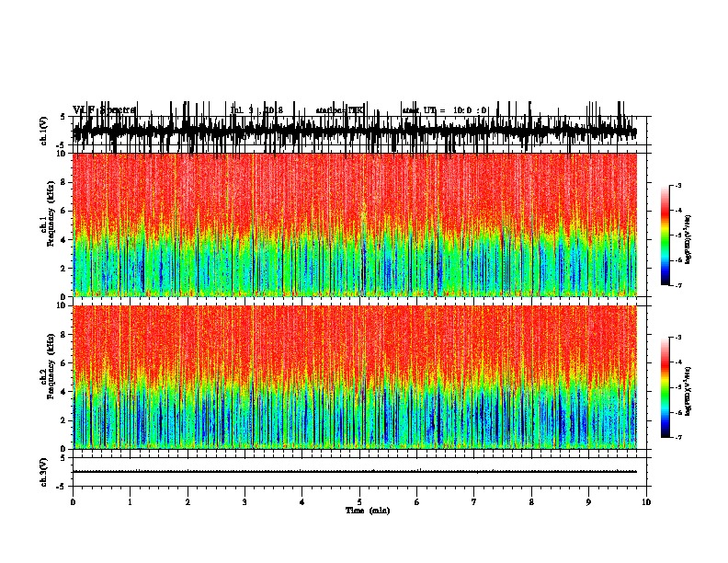This screenshot has width=728, height=563.
Task: Click time axis tick label "3"
Action: tap(245, 502)
